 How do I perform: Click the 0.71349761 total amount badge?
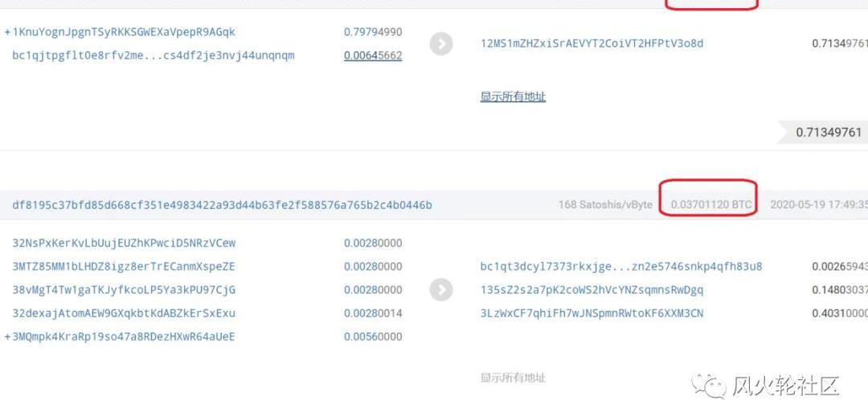coord(823,133)
